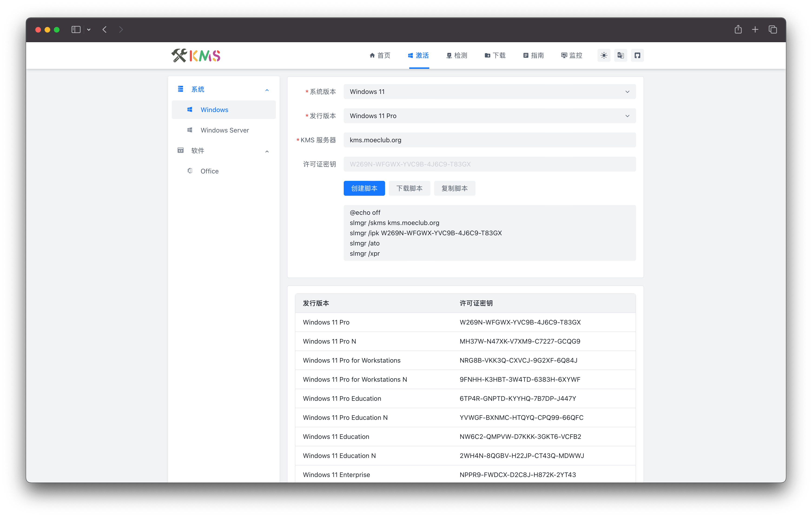Click the KMS tools logo

[196, 56]
